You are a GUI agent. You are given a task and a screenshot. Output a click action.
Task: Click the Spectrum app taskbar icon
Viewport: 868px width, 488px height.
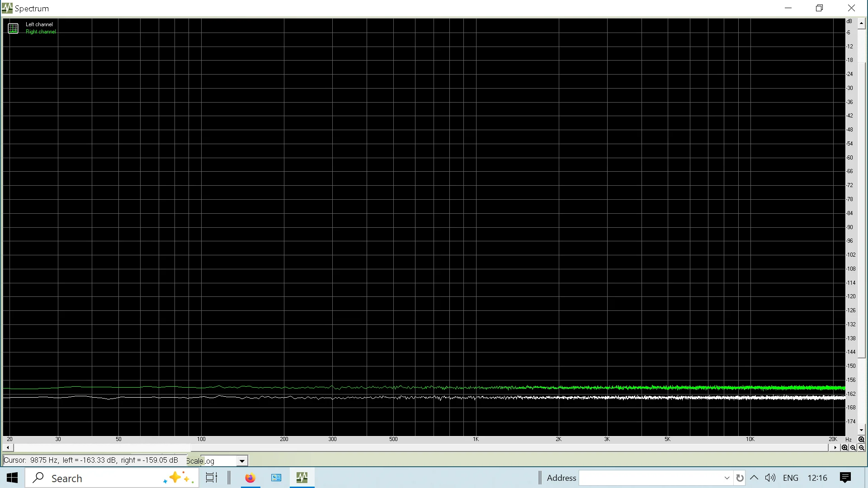[x=302, y=478]
